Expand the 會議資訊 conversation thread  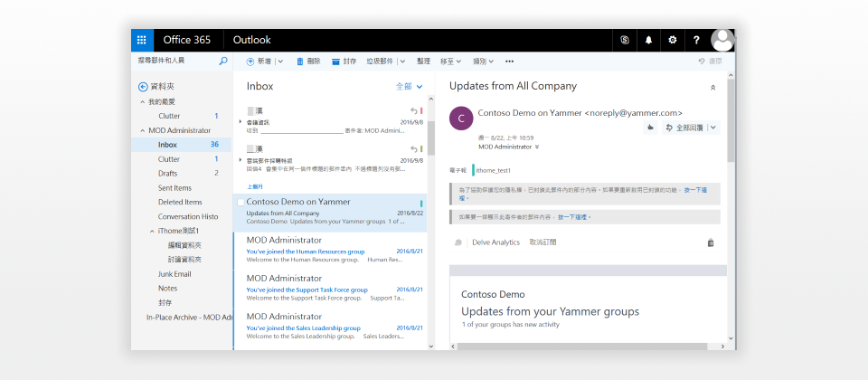[241, 122]
